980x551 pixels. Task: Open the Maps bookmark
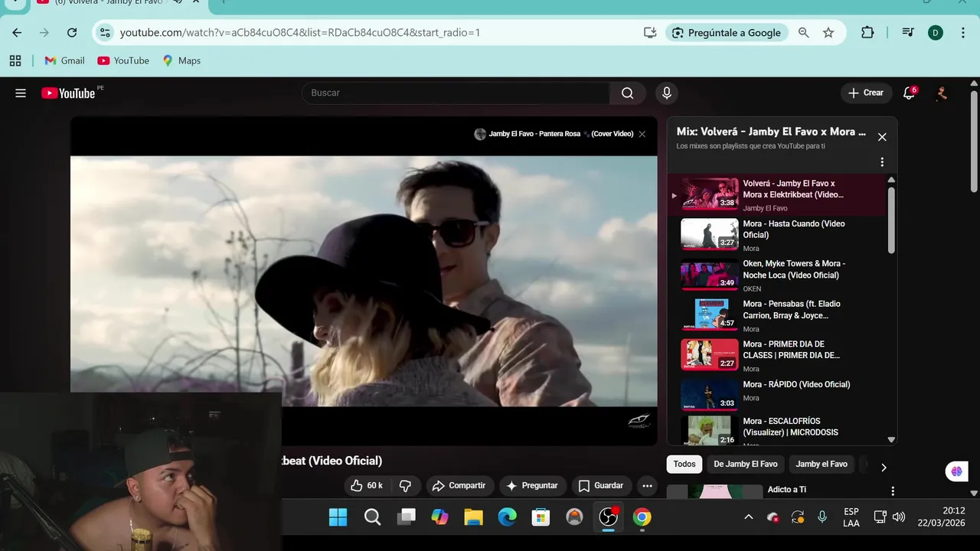(181, 60)
